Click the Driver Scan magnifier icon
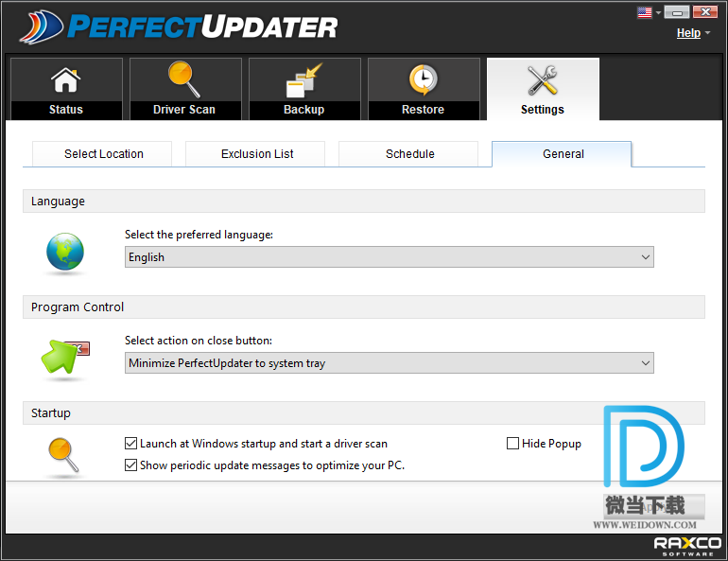Image resolution: width=728 pixels, height=561 pixels. coord(184,79)
